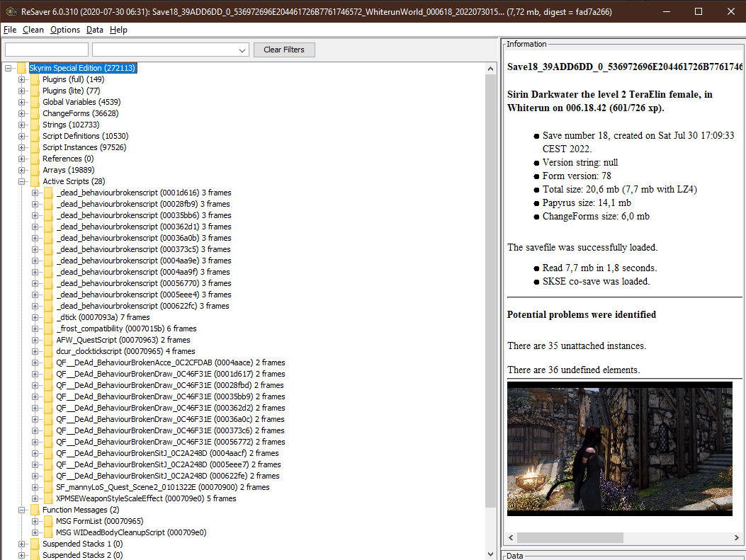Click the folder icon of References (0)
Screen dimensions: 746x560
click(x=35, y=159)
